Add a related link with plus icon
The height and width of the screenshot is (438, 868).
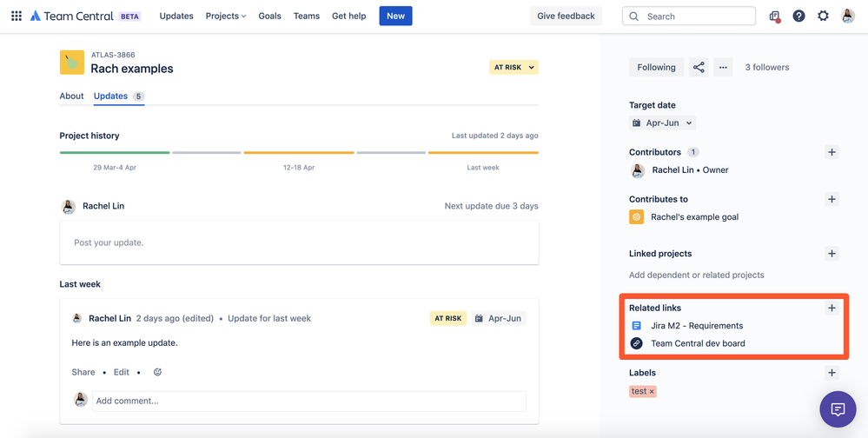click(832, 308)
